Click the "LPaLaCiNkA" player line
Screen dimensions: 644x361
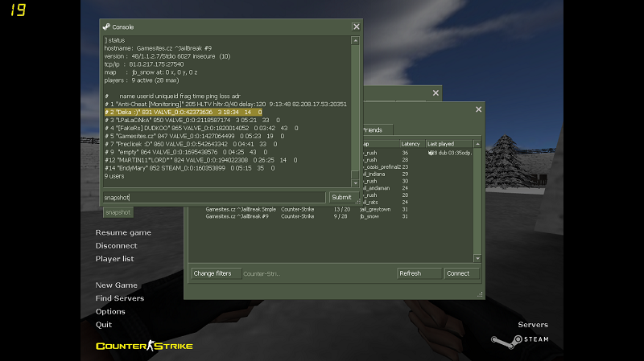tap(192, 120)
